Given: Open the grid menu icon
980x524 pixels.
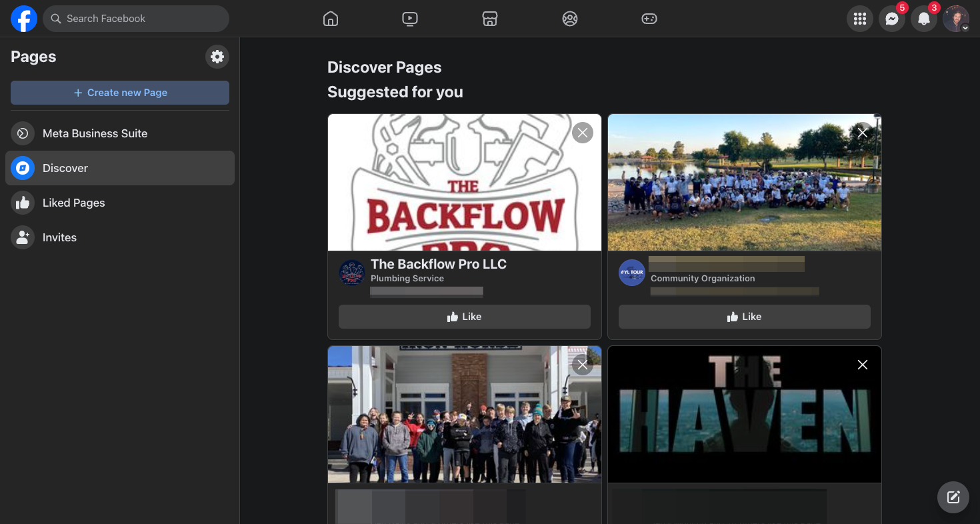Looking at the screenshot, I should pyautogui.click(x=860, y=19).
